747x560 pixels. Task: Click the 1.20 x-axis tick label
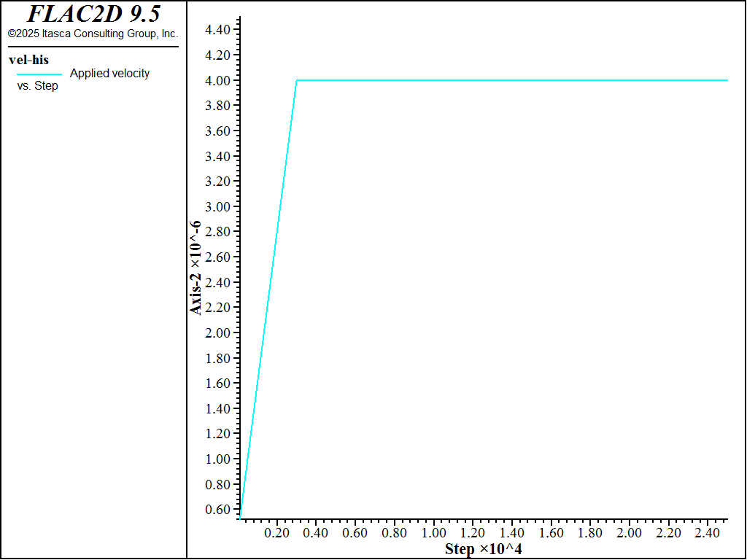[x=473, y=533]
